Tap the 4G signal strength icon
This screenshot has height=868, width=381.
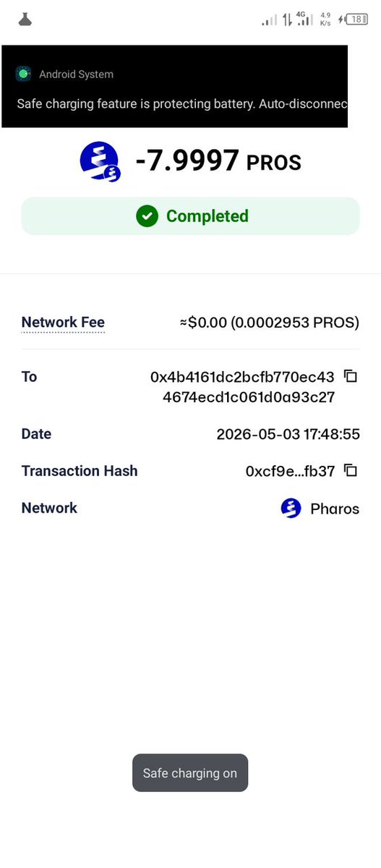coord(306,19)
